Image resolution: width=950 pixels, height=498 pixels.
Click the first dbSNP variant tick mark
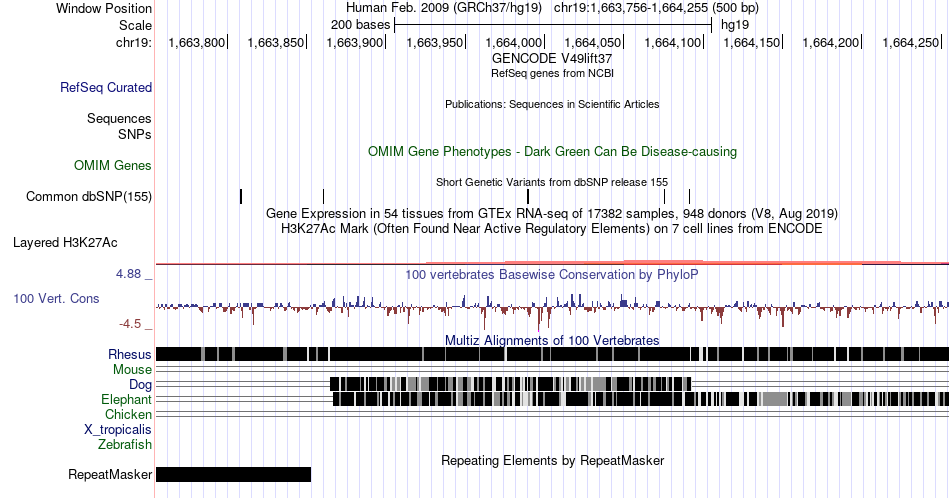[241, 196]
